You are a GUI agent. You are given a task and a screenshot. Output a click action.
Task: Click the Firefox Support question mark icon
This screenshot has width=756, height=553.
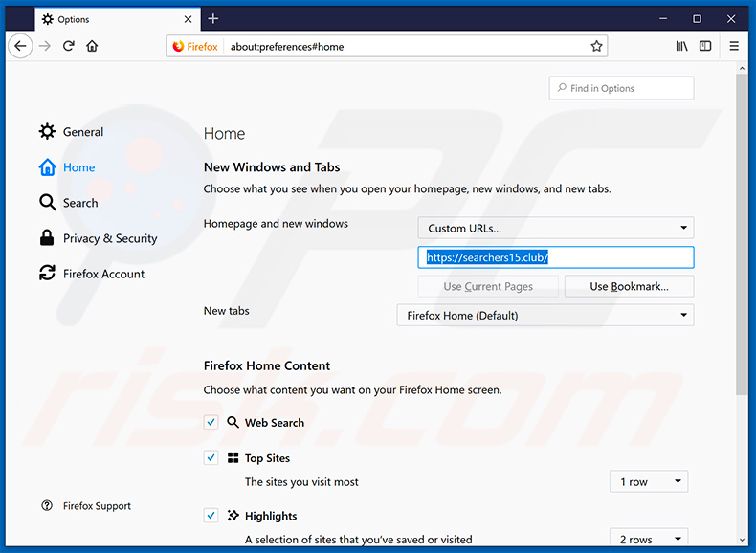(47, 506)
